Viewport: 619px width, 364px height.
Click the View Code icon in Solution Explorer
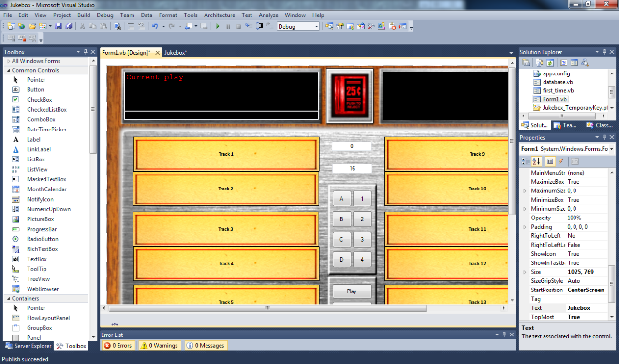coord(564,63)
